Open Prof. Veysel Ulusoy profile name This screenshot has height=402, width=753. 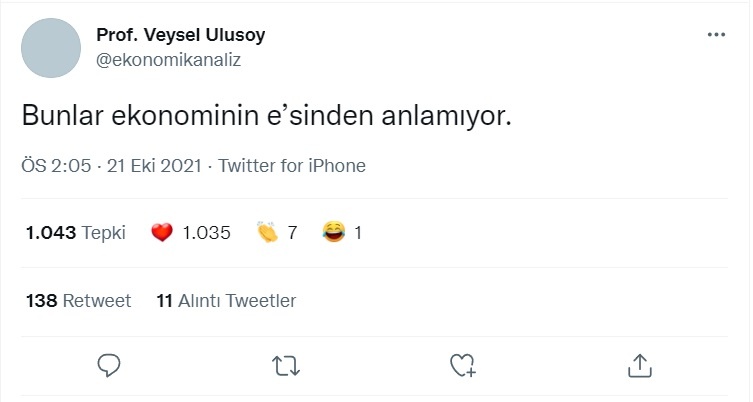pos(181,35)
